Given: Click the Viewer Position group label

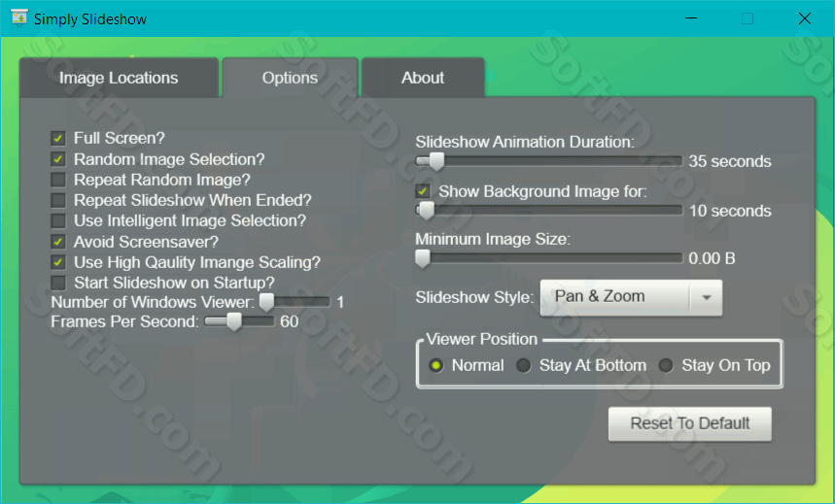Looking at the screenshot, I should click(481, 339).
